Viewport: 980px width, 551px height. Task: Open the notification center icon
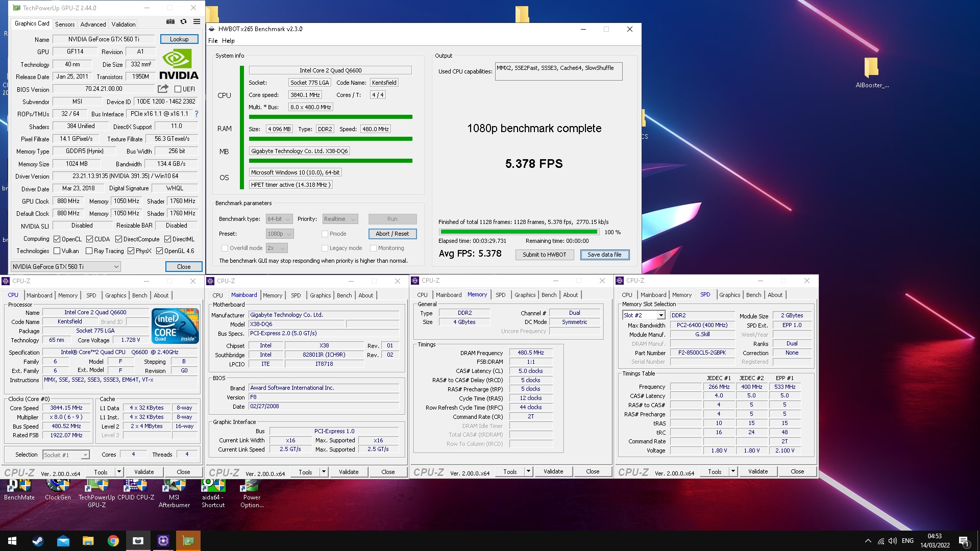(964, 541)
